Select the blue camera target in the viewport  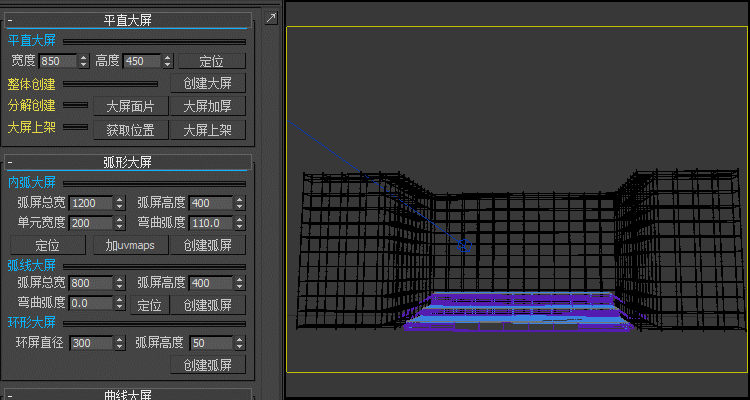(464, 246)
